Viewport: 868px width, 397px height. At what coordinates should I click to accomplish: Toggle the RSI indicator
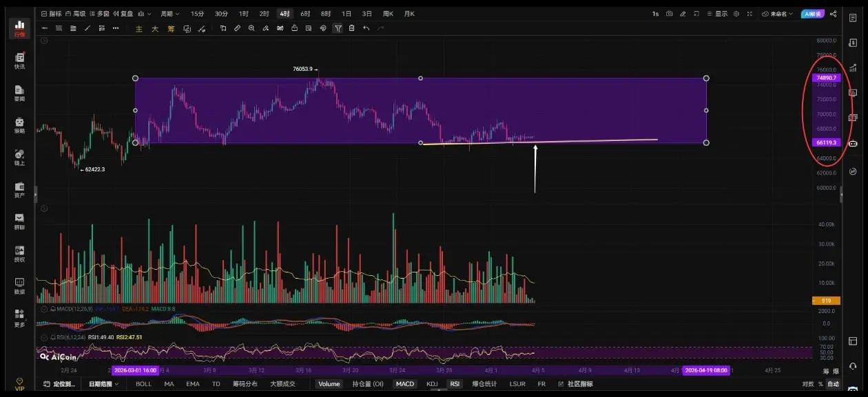coord(454,384)
